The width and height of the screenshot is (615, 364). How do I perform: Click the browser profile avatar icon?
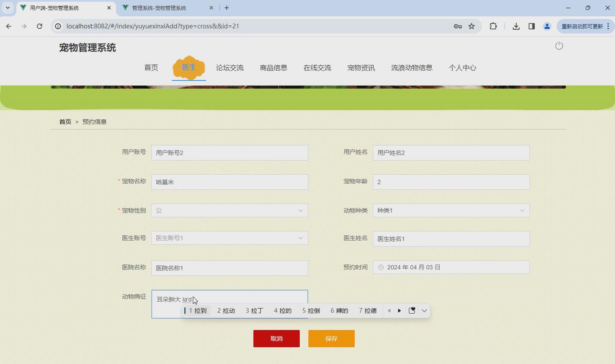(x=547, y=26)
